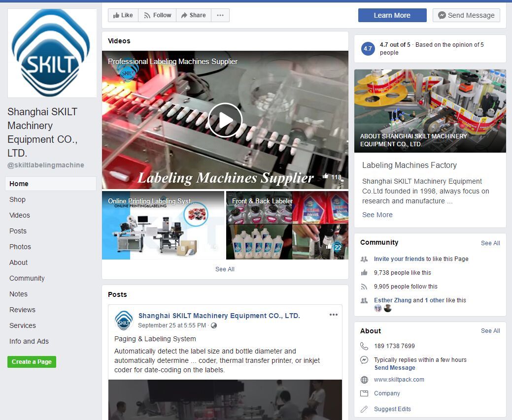Click the Labeling Machines Factory heading
The width and height of the screenshot is (512, 420).
410,165
